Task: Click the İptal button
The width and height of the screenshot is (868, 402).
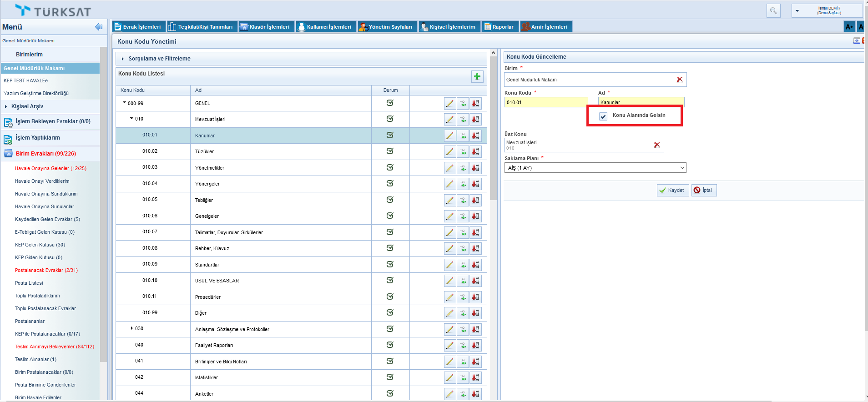Action: coord(704,190)
